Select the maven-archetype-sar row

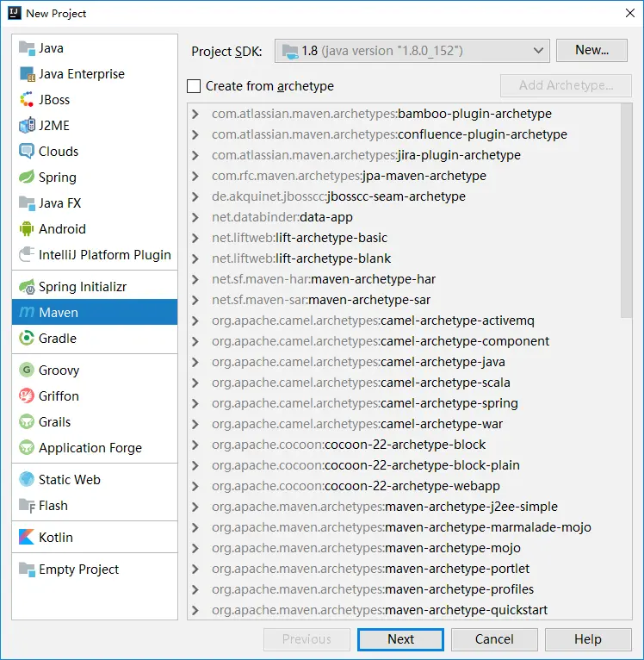(x=404, y=300)
